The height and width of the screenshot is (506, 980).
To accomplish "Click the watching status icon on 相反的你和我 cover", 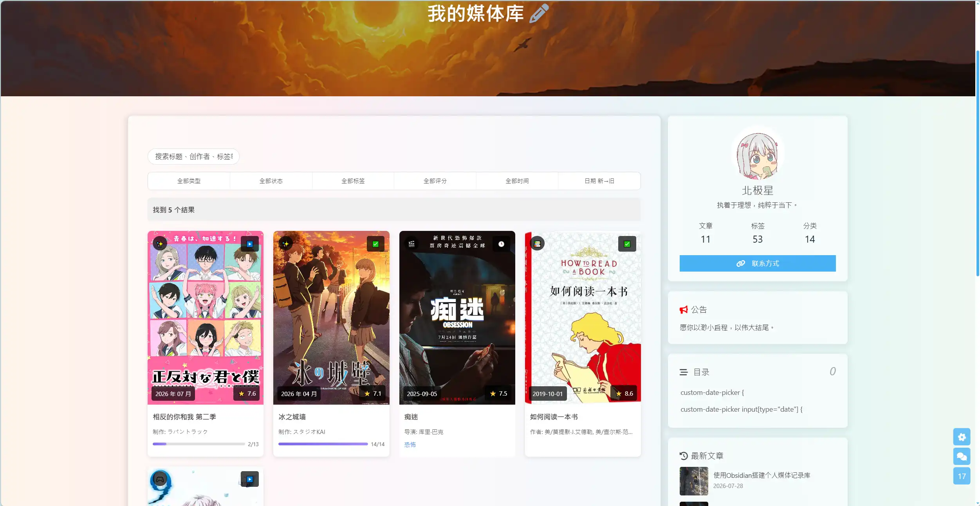I will coord(250,244).
